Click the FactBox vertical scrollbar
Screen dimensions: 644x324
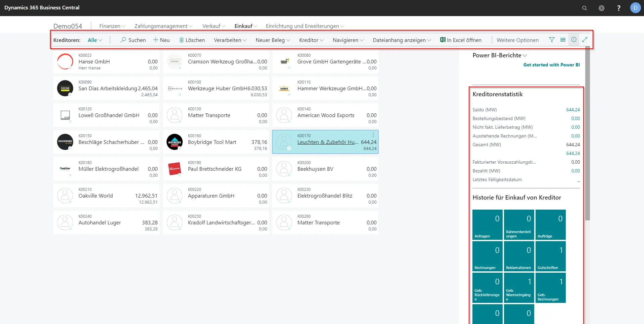(587, 133)
